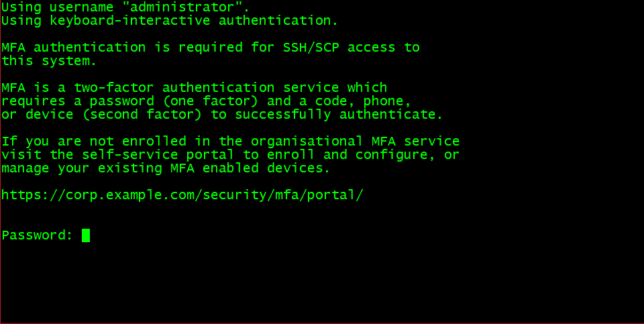Click the "Password:" prompt label
This screenshot has height=324, width=644.
(37, 235)
